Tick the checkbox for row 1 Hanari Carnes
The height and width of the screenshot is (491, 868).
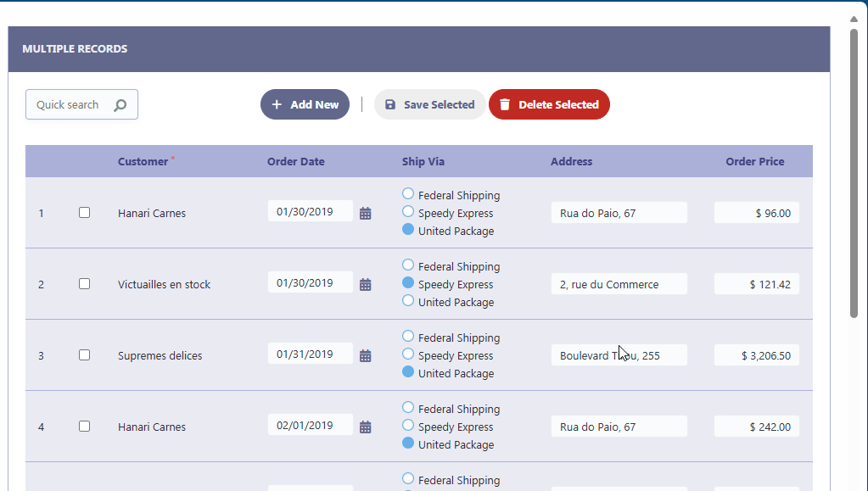click(84, 213)
